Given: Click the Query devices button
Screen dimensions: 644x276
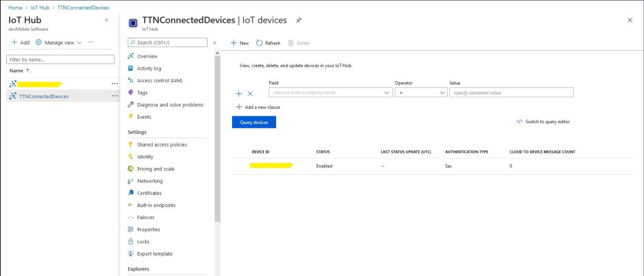Looking at the screenshot, I should [x=253, y=122].
